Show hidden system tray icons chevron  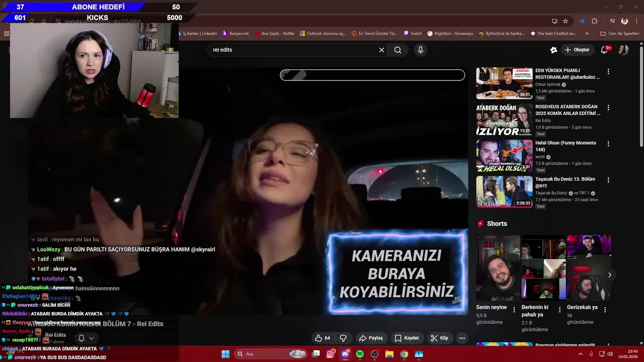pos(581,354)
